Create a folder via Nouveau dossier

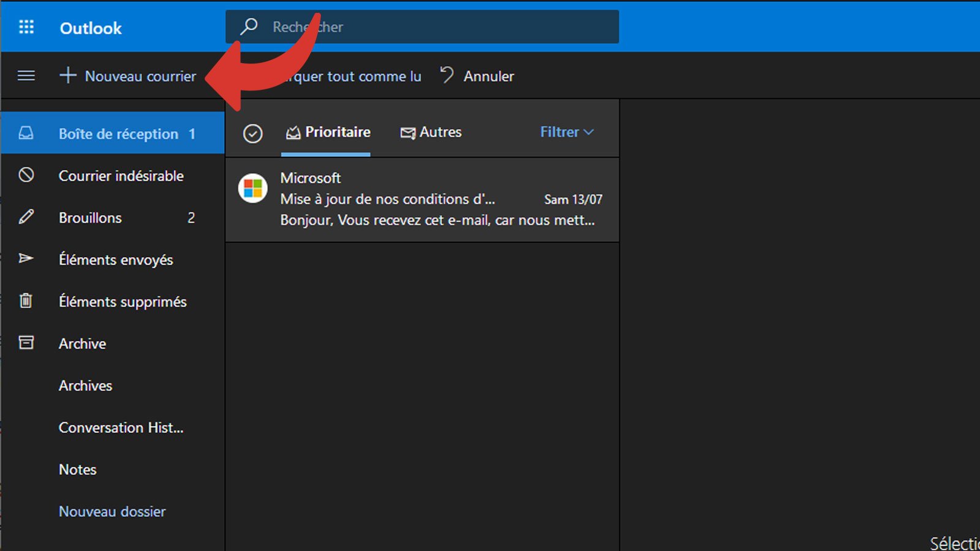(112, 511)
